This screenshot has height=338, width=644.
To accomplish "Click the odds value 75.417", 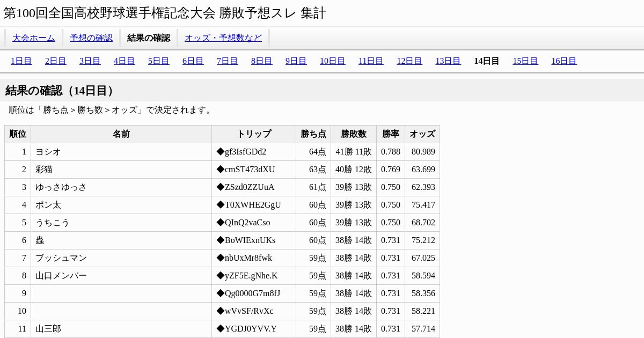I will 423,205.
